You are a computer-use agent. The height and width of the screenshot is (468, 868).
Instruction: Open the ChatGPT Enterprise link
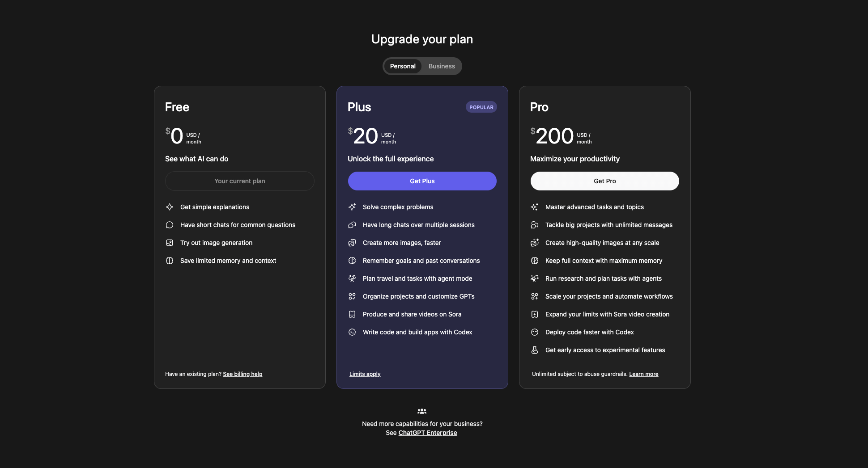pos(427,432)
